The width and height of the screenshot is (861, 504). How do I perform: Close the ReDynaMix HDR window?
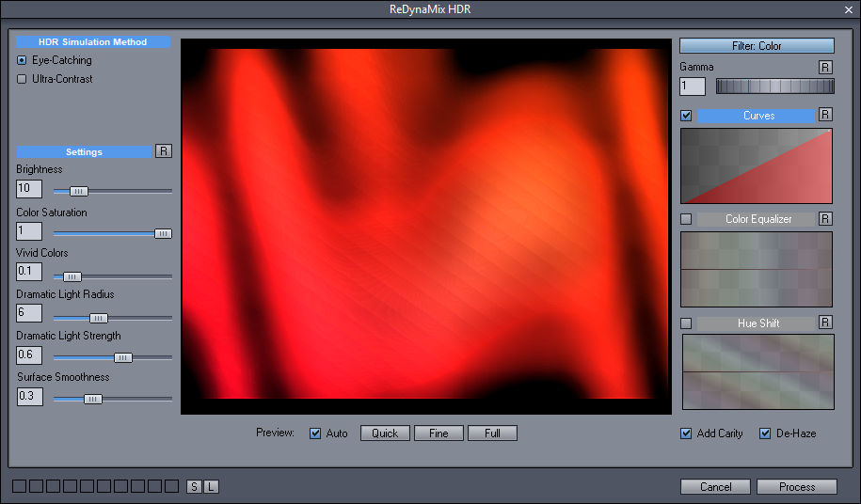click(x=849, y=9)
